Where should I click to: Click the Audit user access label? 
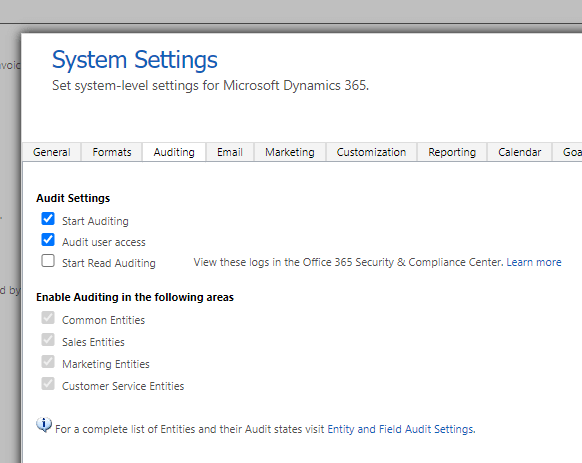coord(104,242)
